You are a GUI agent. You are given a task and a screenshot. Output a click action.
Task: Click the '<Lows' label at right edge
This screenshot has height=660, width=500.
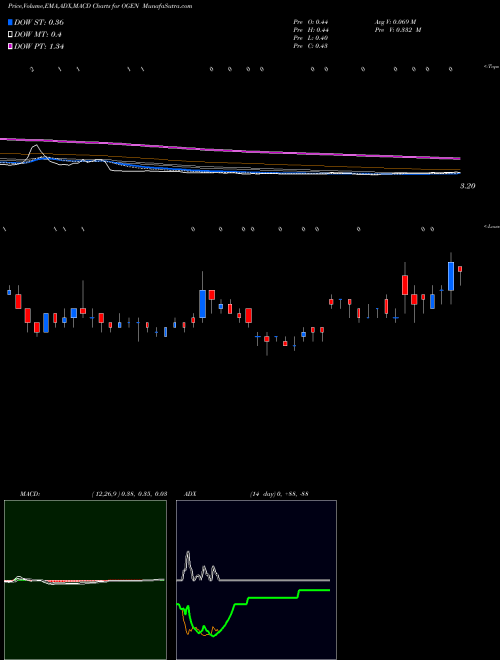[491, 227]
